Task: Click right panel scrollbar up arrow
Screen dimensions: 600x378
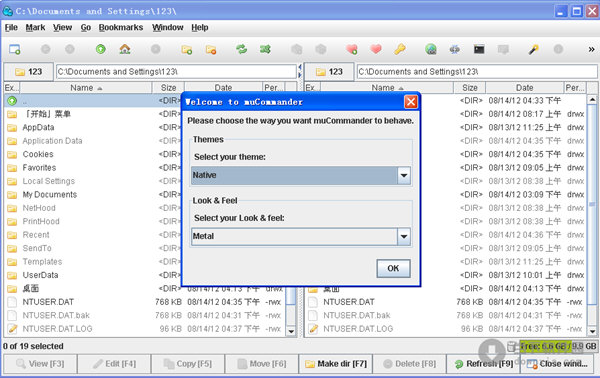Action: (x=592, y=99)
